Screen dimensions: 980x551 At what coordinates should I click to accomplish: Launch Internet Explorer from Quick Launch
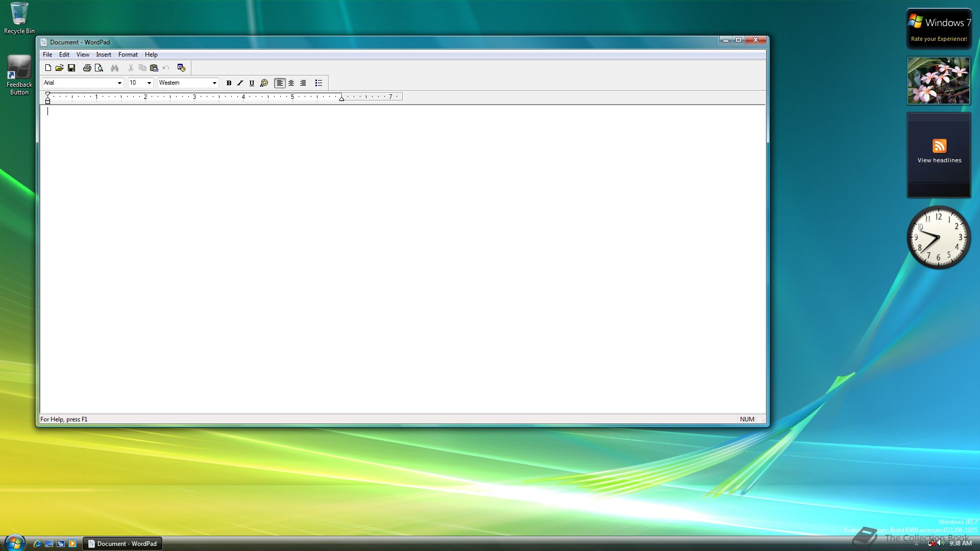click(x=37, y=543)
